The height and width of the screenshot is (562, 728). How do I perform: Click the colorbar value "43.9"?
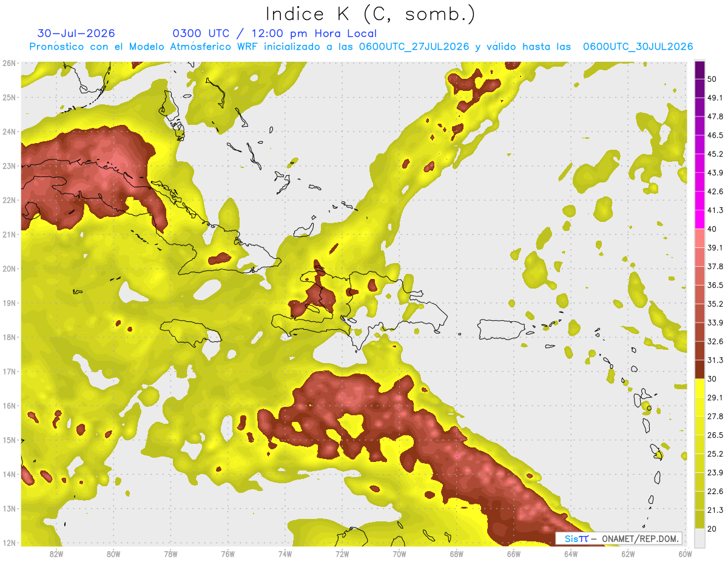715,173
